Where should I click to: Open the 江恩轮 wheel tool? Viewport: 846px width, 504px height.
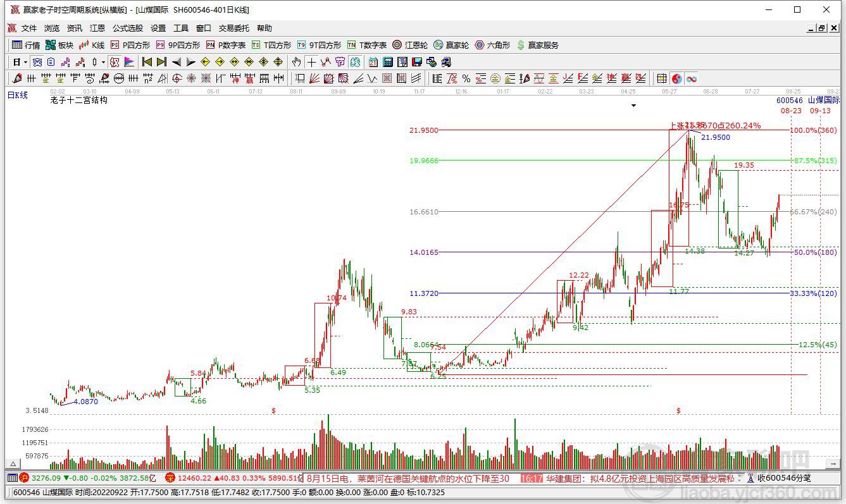(x=410, y=45)
